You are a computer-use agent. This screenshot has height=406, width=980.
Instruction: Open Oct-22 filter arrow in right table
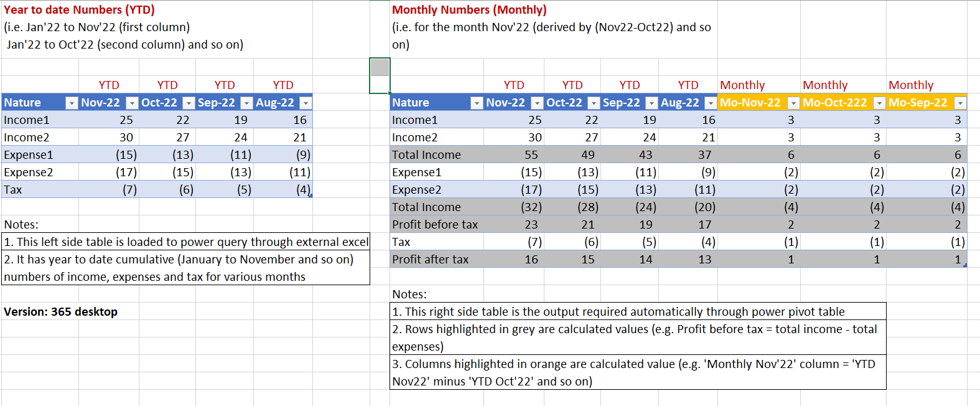[594, 103]
